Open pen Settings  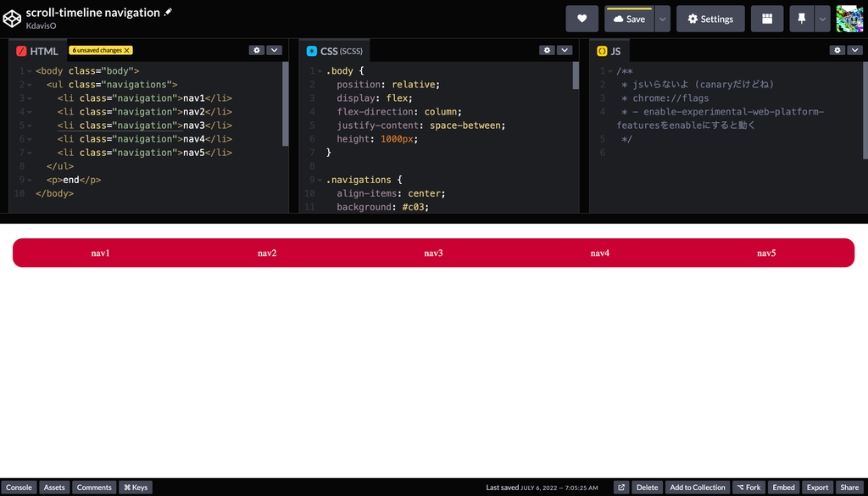pos(710,19)
